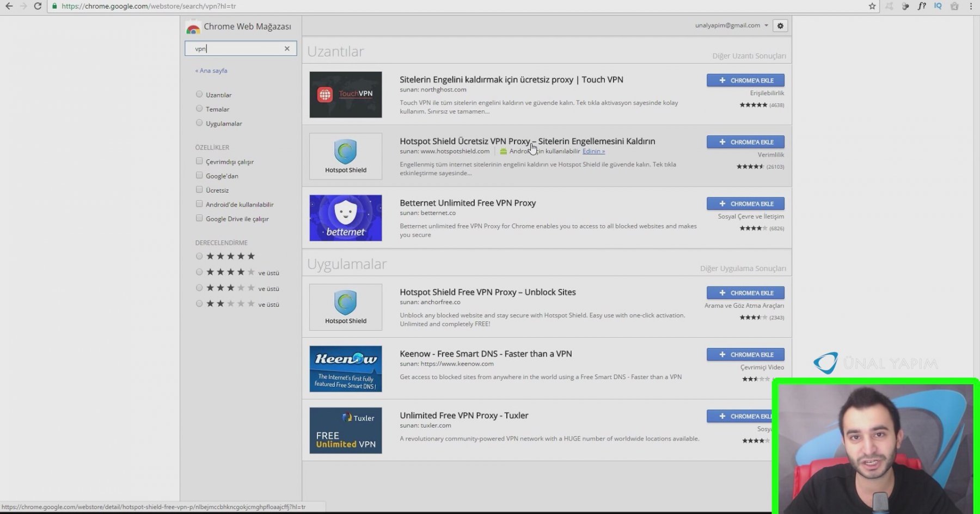Add Tuxler to Chrome

click(739, 416)
